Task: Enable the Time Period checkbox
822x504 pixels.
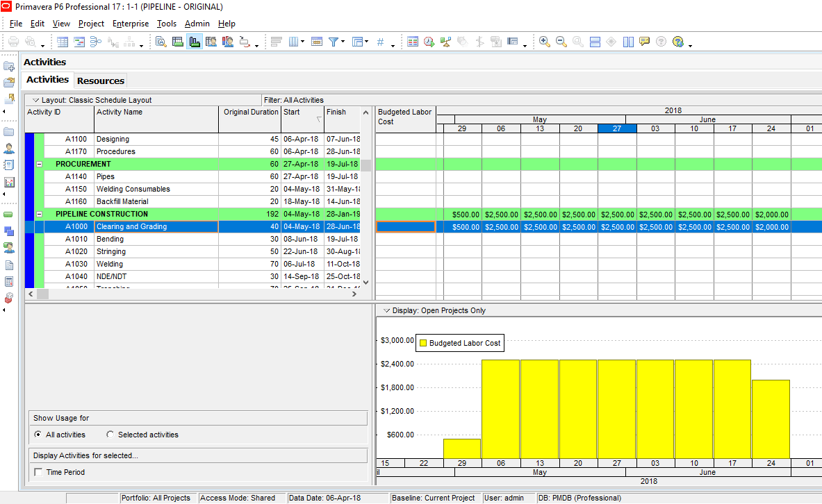Action: pos(38,472)
